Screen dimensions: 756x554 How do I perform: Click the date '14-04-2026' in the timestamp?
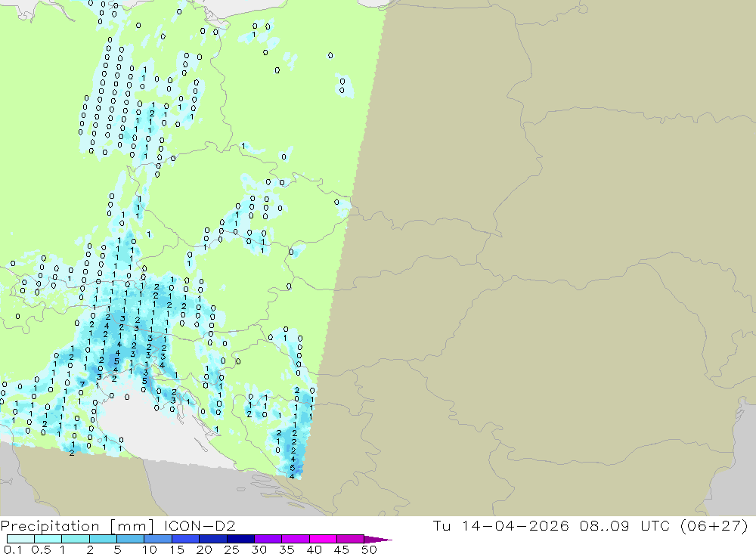pyautogui.click(x=515, y=525)
